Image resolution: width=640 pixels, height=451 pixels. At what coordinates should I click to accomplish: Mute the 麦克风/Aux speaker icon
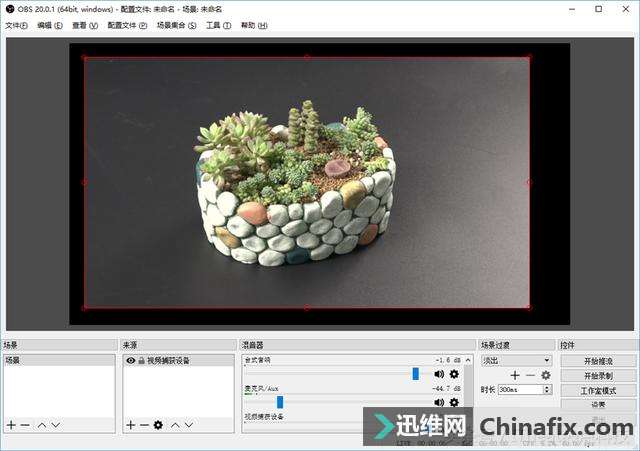click(x=439, y=402)
